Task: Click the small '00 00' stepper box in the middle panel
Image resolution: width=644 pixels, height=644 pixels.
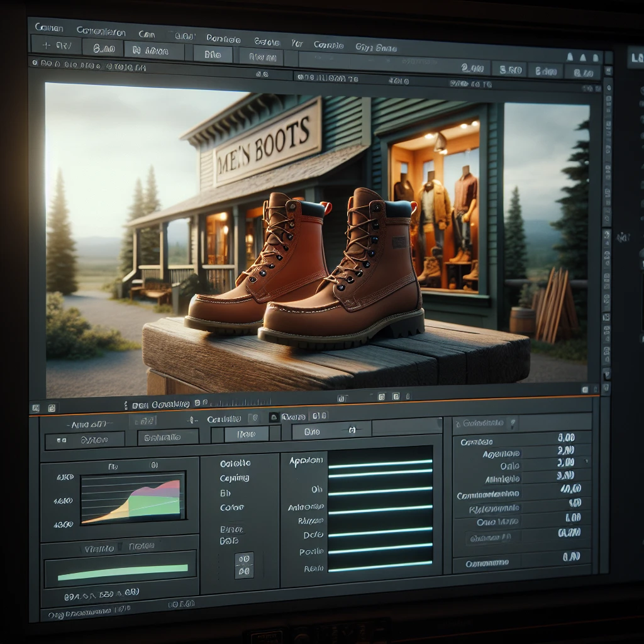Action: pos(244,565)
